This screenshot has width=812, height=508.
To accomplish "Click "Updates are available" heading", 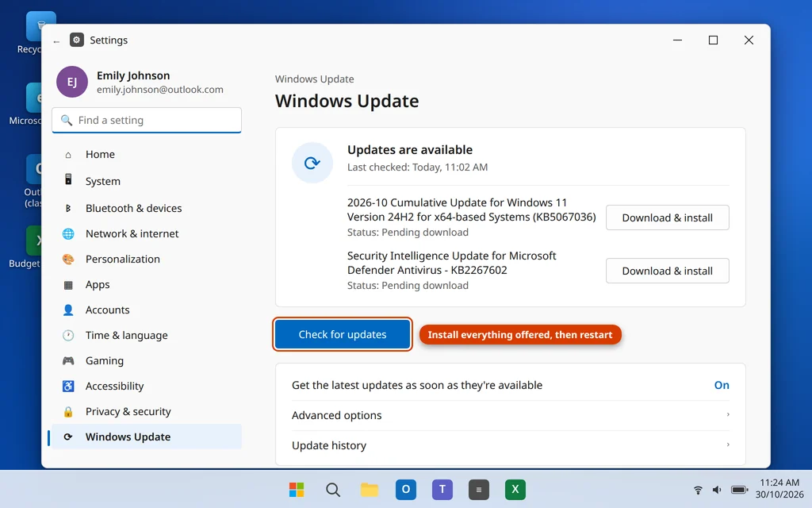I will click(x=410, y=150).
